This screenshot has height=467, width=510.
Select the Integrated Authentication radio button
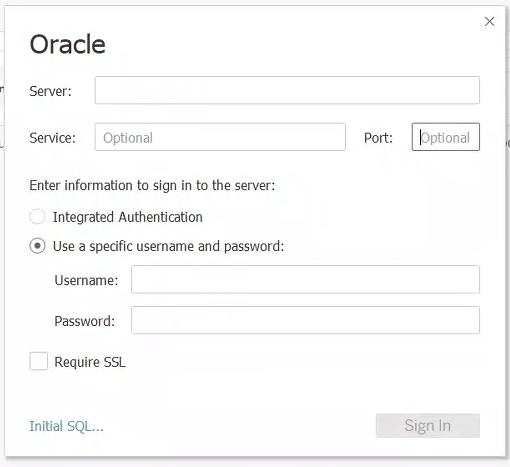37,217
